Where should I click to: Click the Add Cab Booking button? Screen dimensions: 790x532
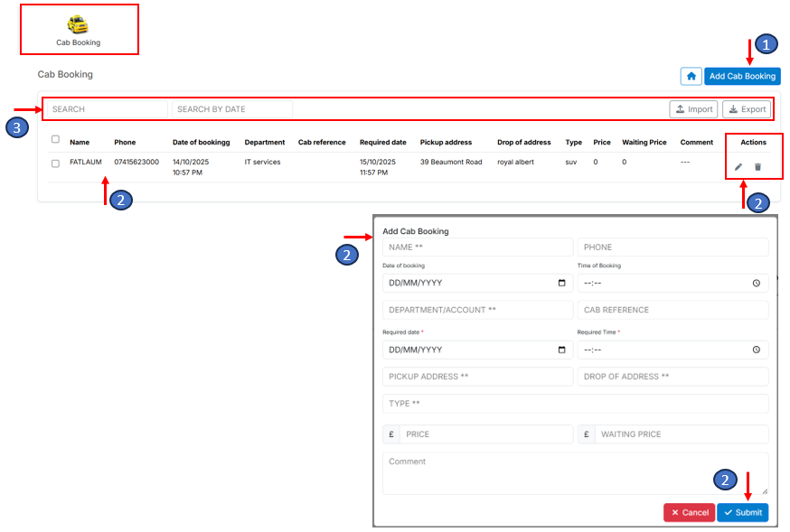coord(742,77)
